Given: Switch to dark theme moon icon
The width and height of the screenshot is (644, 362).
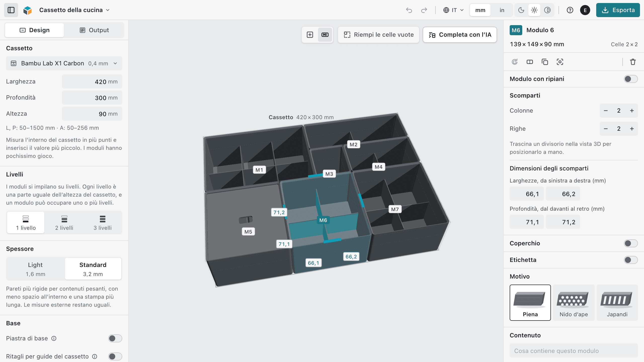Looking at the screenshot, I should (521, 10).
